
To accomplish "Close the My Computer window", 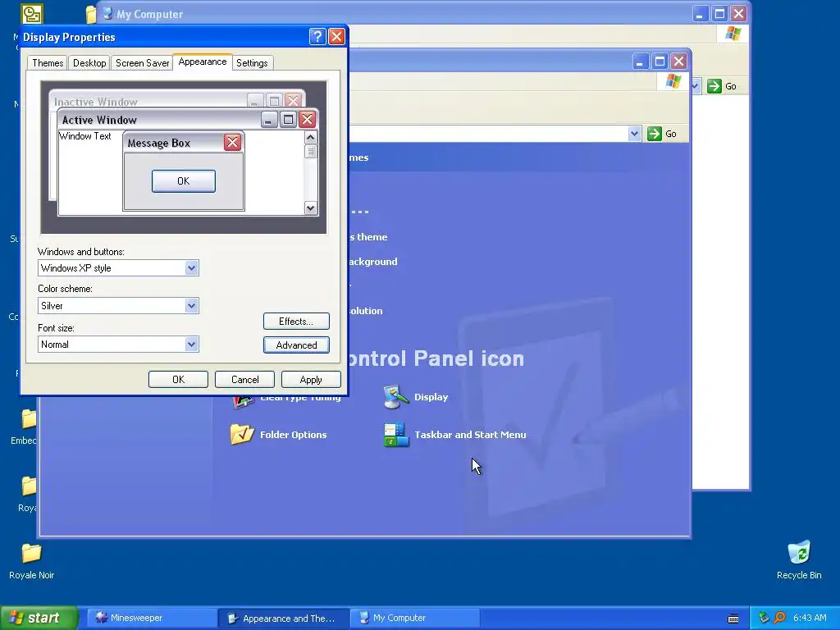I will click(739, 13).
